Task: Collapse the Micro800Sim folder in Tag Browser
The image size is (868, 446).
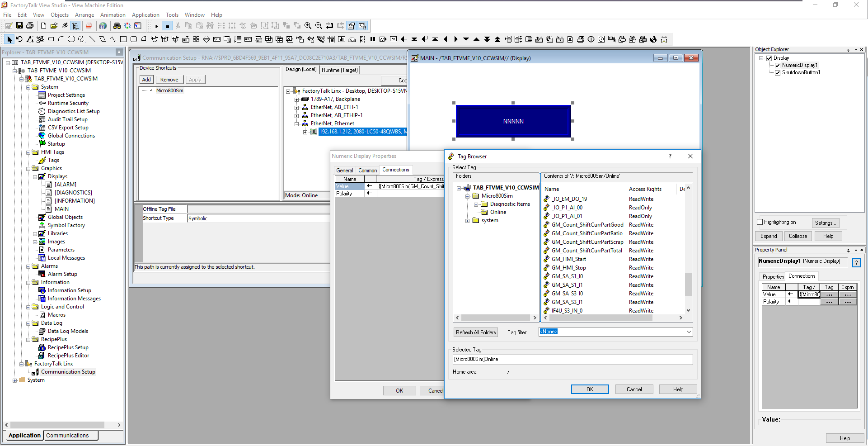Action: pyautogui.click(x=467, y=196)
